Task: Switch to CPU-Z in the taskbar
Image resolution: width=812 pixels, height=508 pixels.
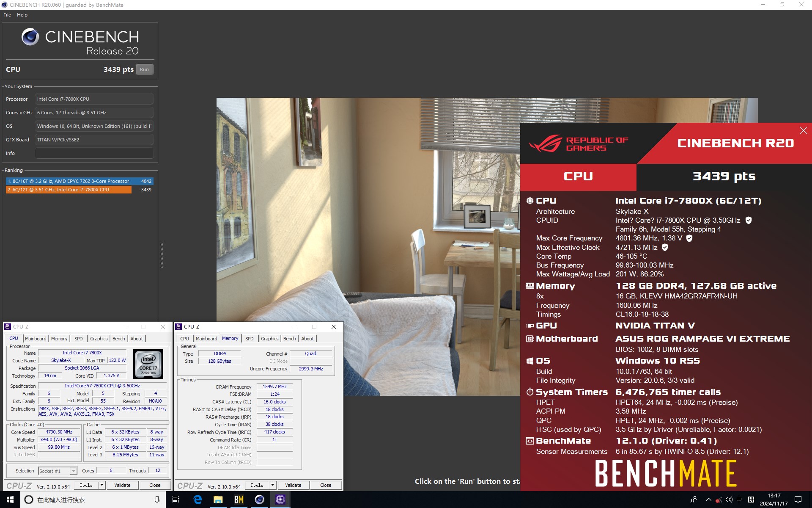Action: click(280, 500)
